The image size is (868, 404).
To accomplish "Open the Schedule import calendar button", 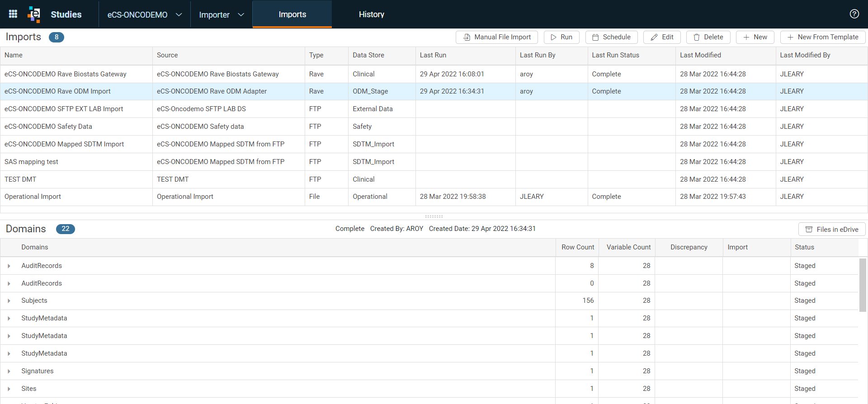I will coord(611,37).
